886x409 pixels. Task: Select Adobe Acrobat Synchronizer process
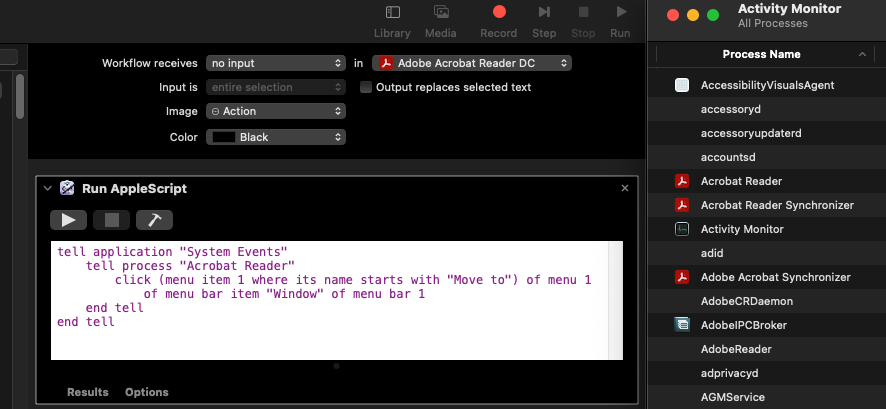[767, 277]
